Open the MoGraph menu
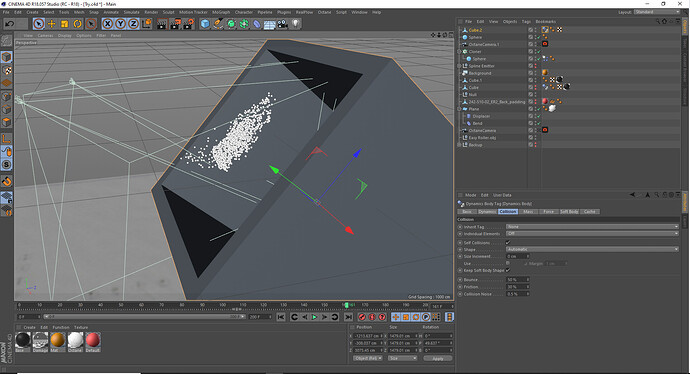Screen dimensions: 690x374 click(221, 12)
